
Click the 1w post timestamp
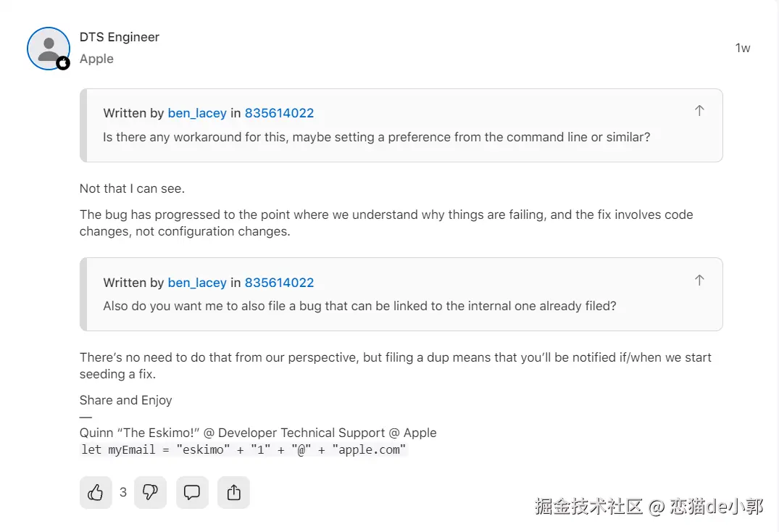[743, 48]
